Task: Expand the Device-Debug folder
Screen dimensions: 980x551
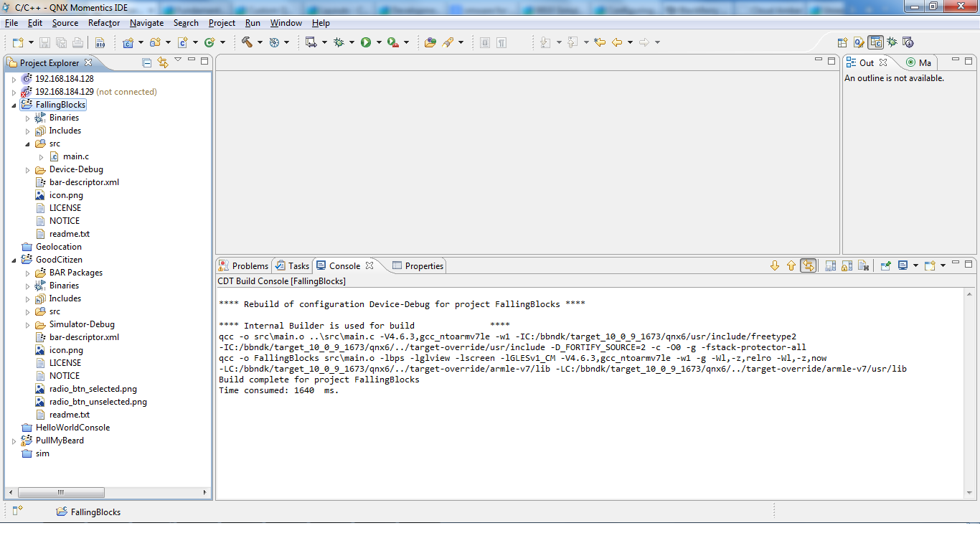Action: [28, 170]
